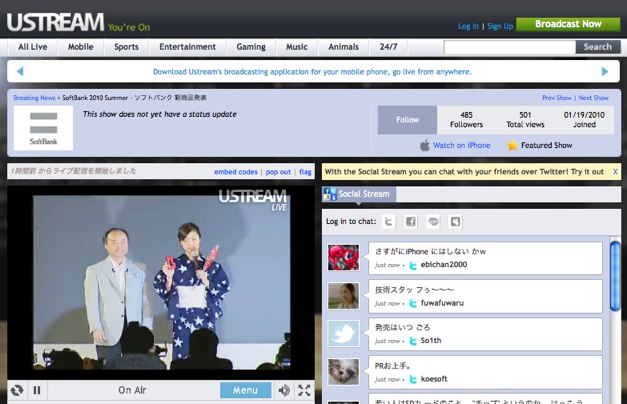This screenshot has height=404, width=627.
Task: Click the 501 Total views count
Action: [525, 120]
